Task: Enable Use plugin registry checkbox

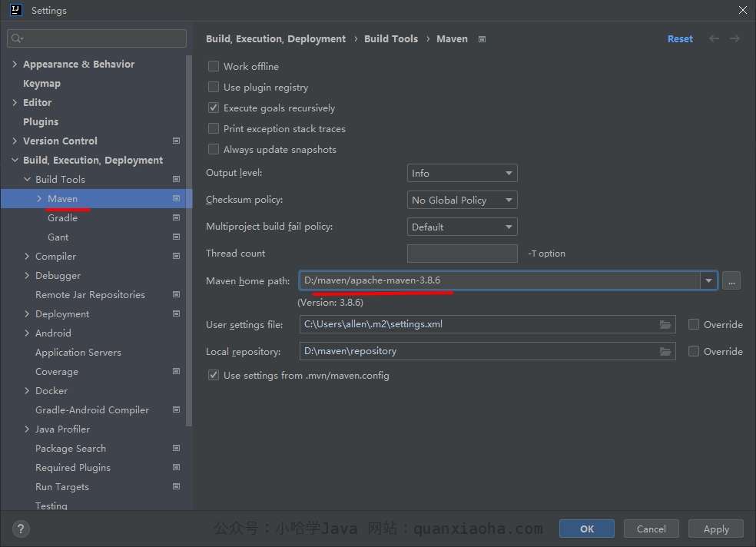Action: (213, 87)
